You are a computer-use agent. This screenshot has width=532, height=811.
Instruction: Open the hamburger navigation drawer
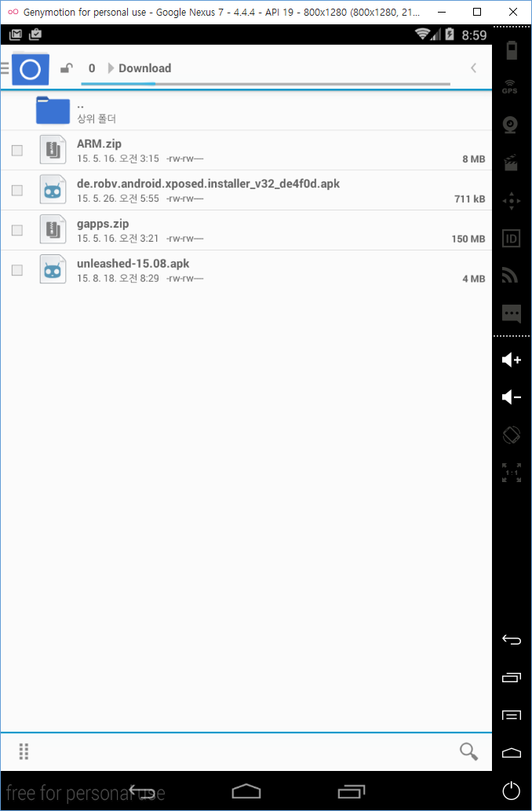5,68
